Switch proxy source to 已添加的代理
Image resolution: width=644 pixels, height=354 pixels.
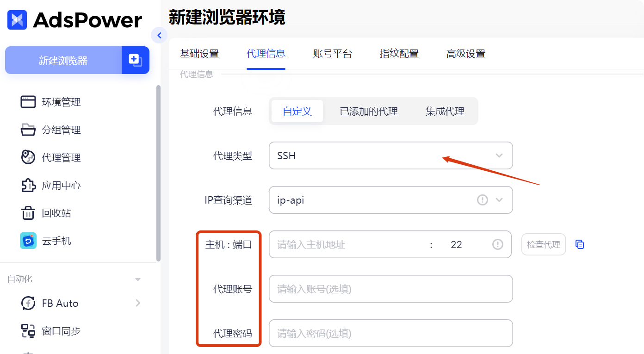pos(368,111)
